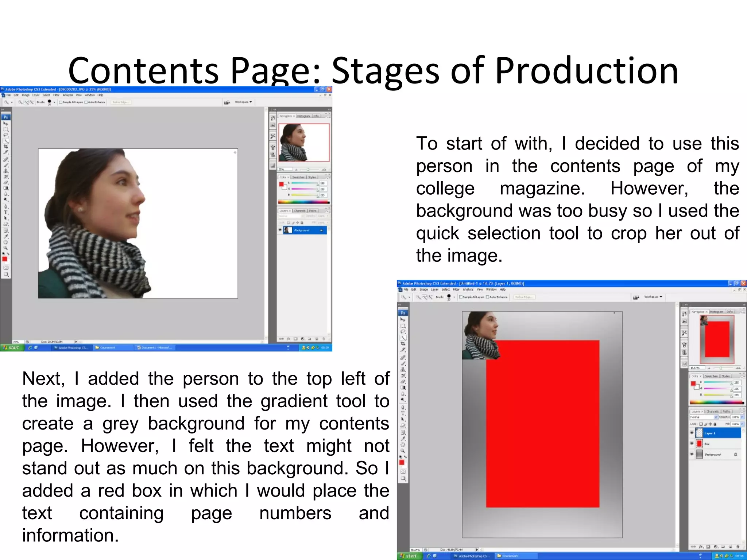
Task: Select the Eraser tool in the DSC00282.JPG Photoshop window
Action: click(x=5, y=182)
